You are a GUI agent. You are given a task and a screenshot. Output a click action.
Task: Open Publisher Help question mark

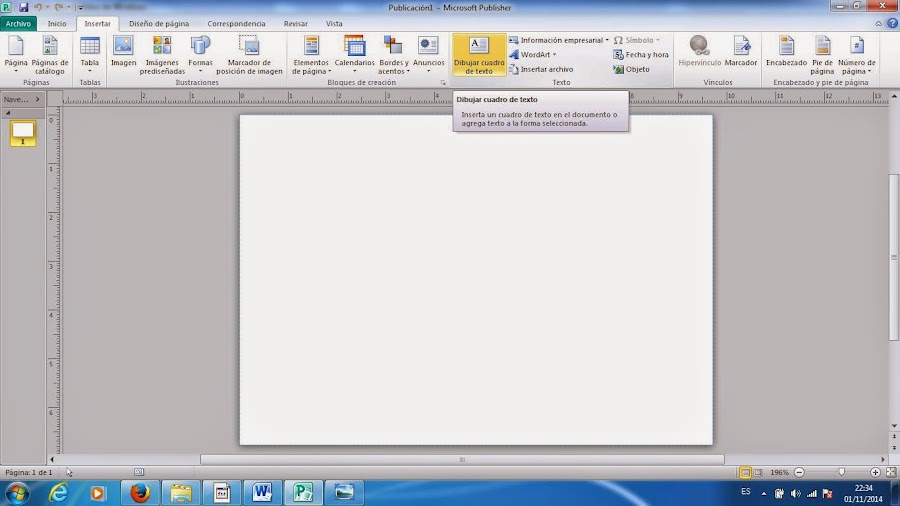[x=893, y=24]
